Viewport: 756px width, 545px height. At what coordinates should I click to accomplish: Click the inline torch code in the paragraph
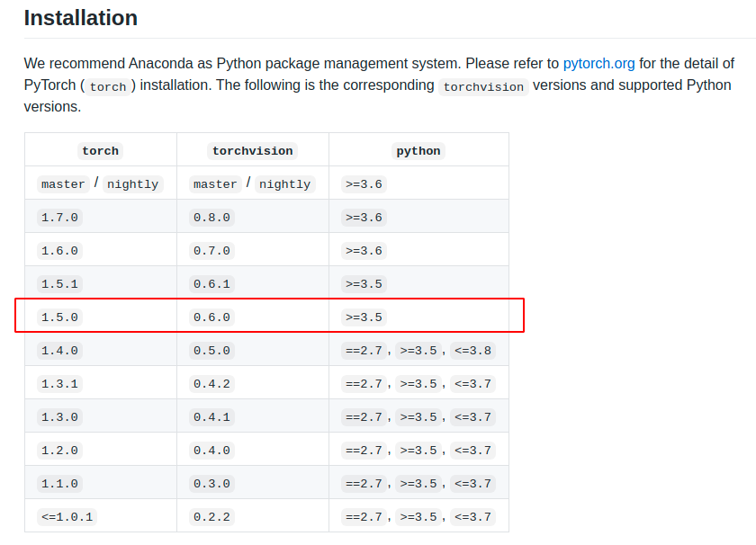(x=108, y=87)
